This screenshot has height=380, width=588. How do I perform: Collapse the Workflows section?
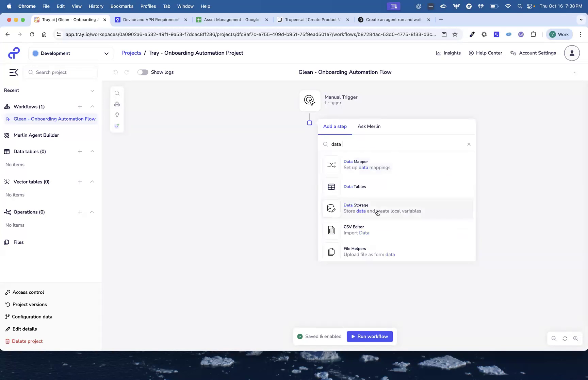tap(92, 106)
